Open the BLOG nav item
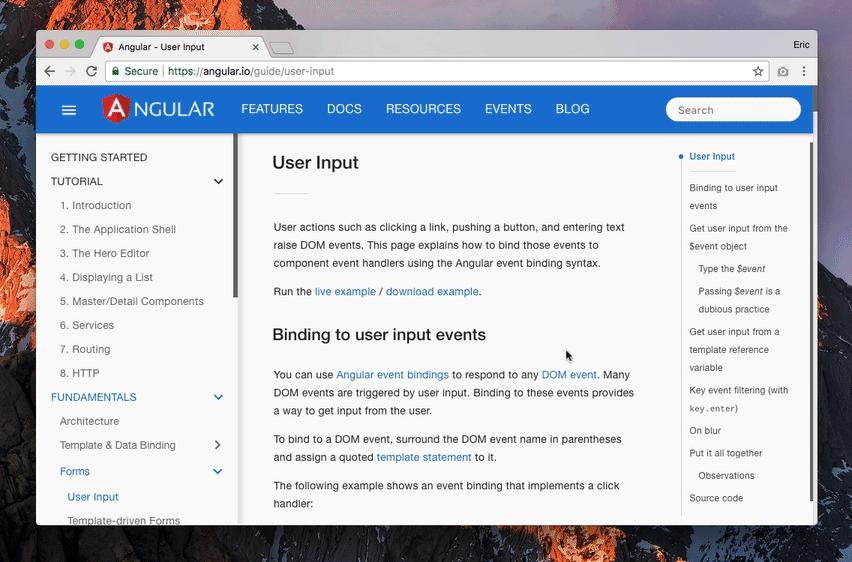The image size is (852, 562). [x=572, y=109]
